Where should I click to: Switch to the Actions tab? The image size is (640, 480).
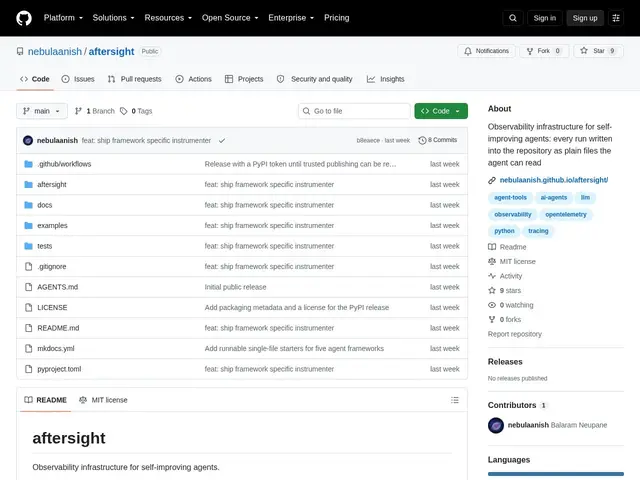pyautogui.click(x=193, y=79)
